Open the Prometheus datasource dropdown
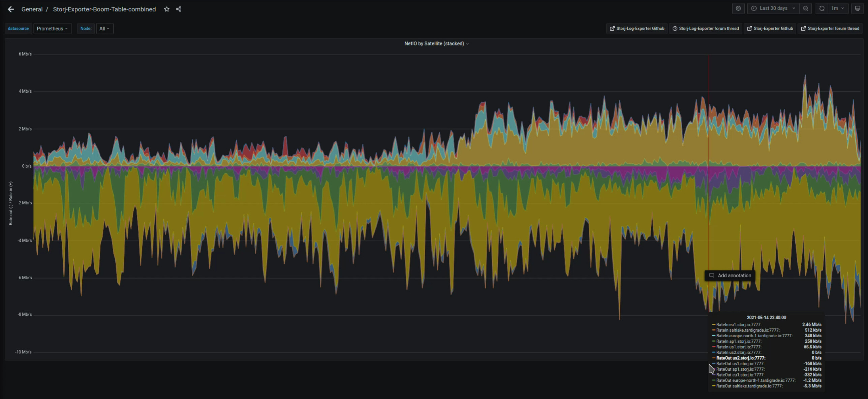The image size is (868, 399). coord(52,29)
